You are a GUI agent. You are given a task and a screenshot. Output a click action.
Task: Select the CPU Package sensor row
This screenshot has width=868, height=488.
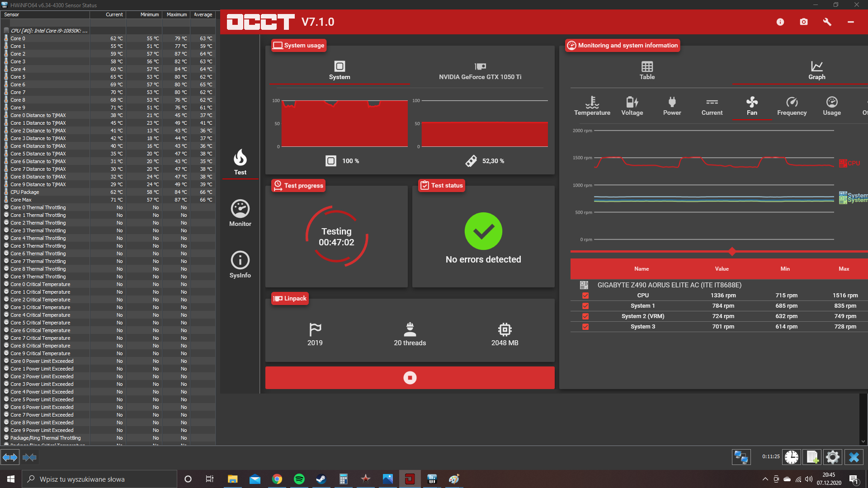tap(108, 192)
